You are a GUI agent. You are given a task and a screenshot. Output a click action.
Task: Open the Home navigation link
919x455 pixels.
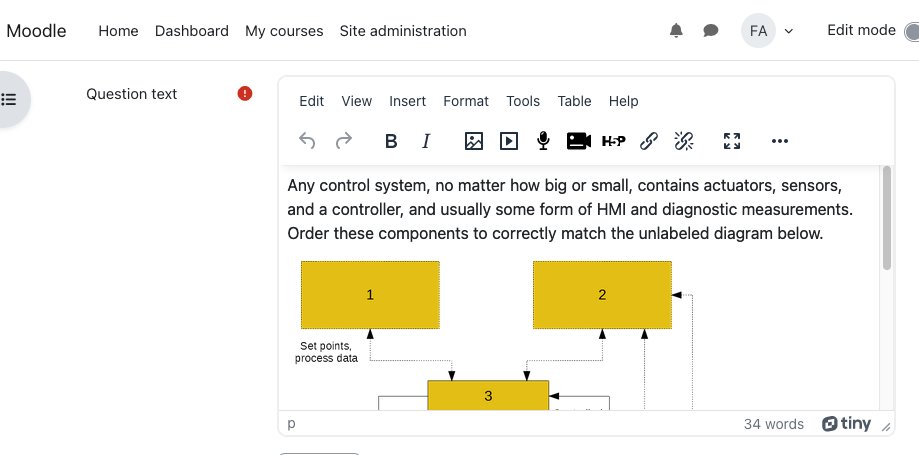pyautogui.click(x=118, y=31)
